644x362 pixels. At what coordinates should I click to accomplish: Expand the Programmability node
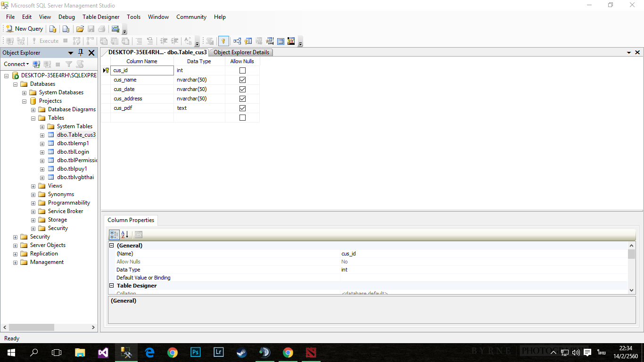[x=33, y=203]
